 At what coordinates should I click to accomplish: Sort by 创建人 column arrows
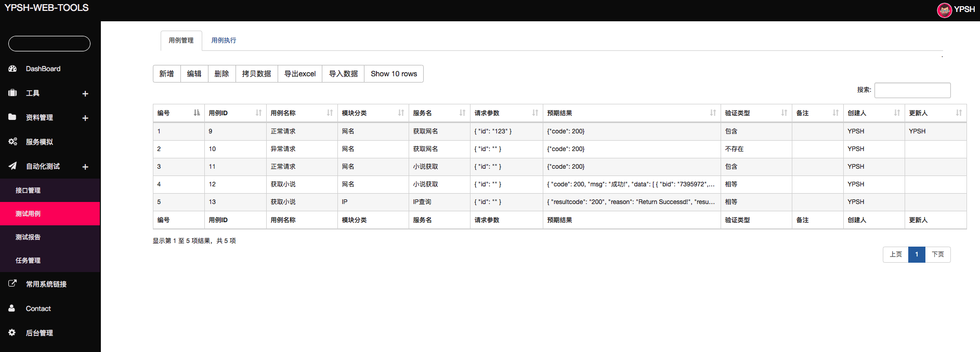897,113
